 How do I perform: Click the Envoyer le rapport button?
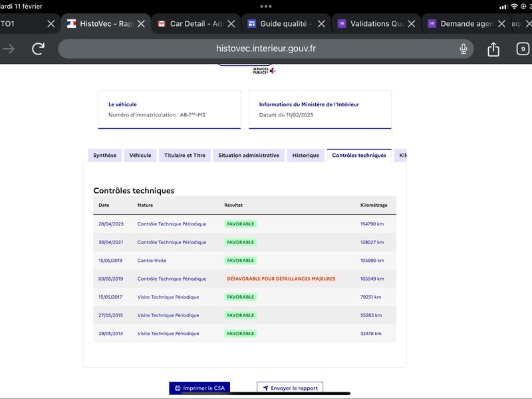point(290,388)
